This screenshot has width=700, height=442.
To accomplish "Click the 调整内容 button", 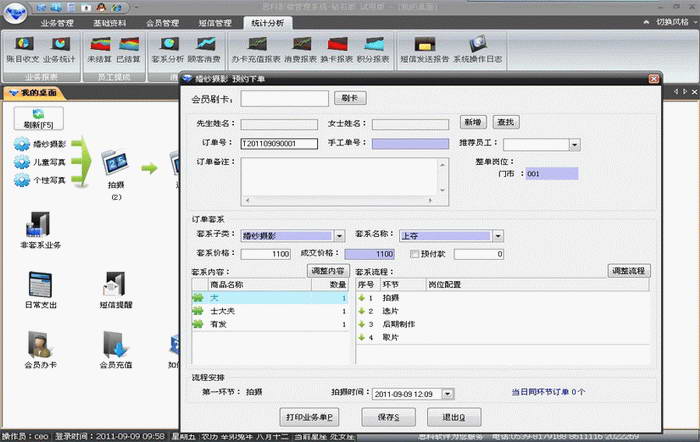I will pos(328,271).
